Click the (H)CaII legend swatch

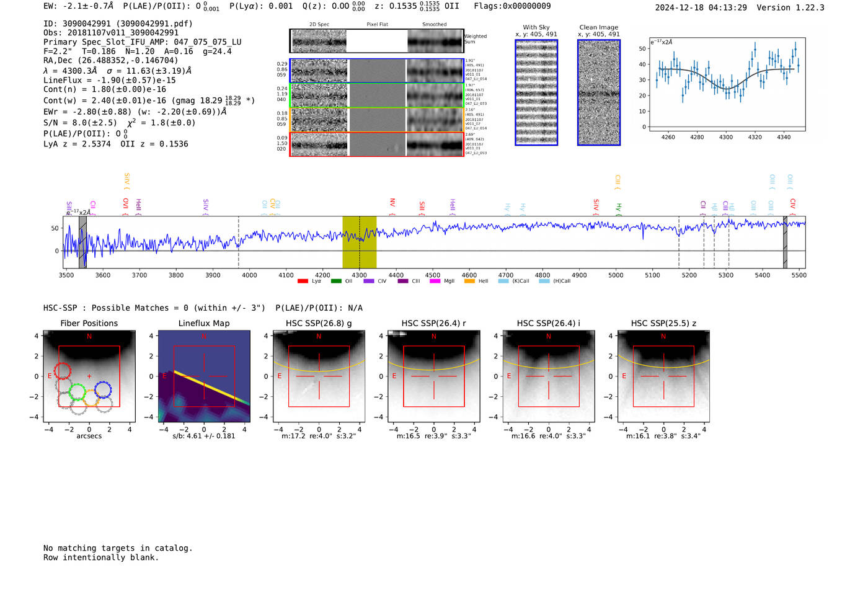[x=544, y=281]
